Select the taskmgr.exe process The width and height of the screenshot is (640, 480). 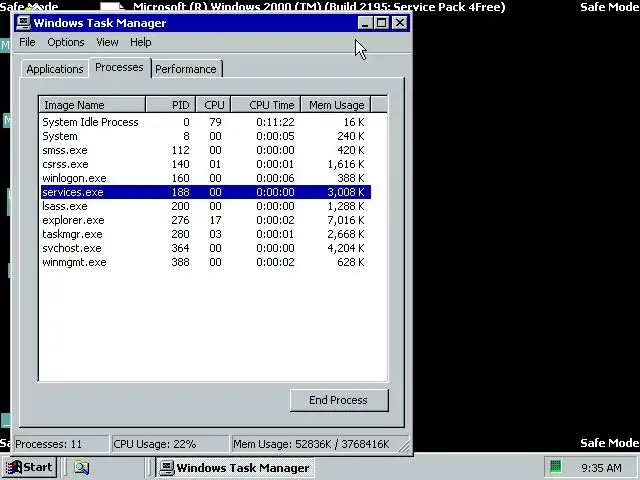[206, 234]
